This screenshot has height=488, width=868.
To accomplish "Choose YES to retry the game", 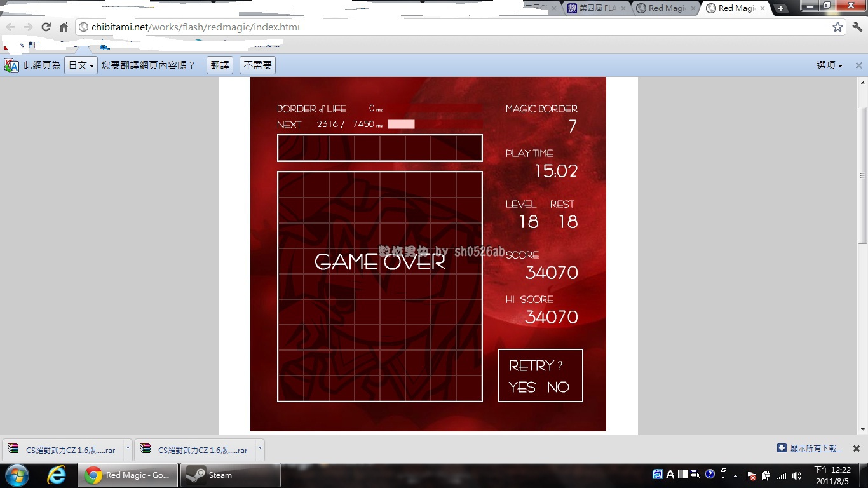I will pos(522,387).
